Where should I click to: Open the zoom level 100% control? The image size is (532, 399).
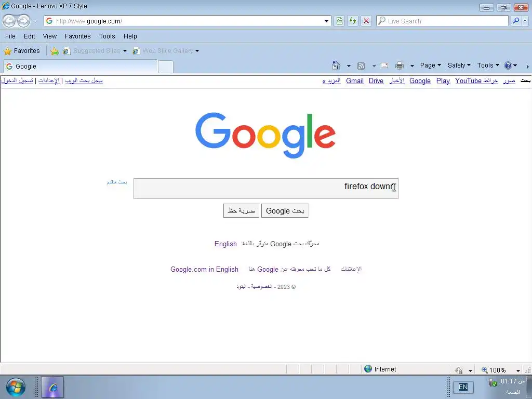(497, 370)
